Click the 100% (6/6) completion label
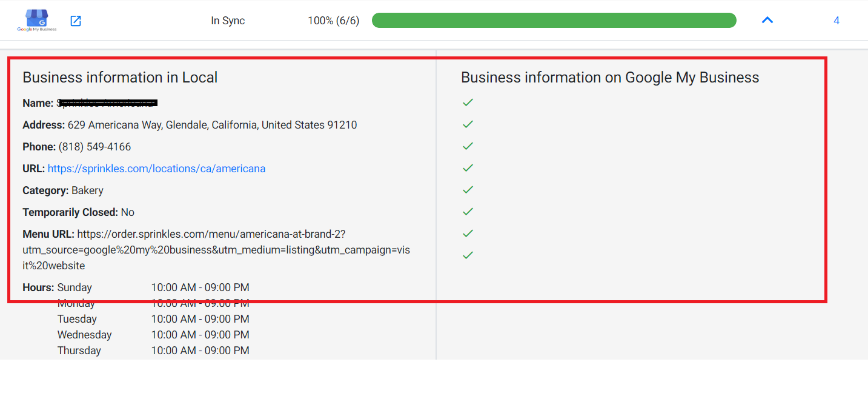 [x=333, y=21]
